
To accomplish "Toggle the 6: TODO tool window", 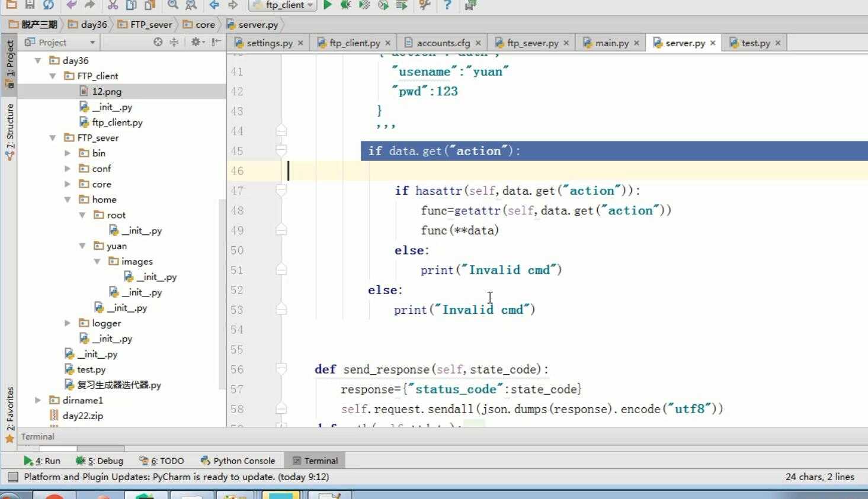I will coord(161,461).
